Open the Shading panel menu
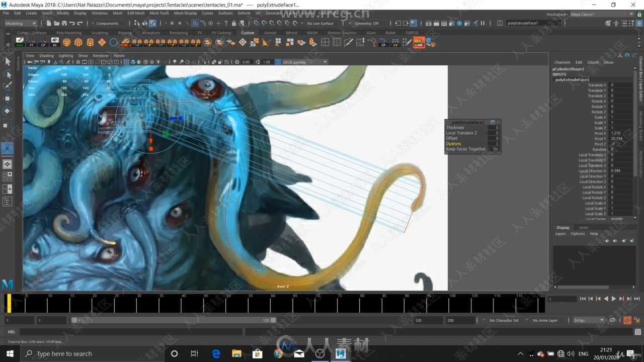 pyautogui.click(x=46, y=56)
